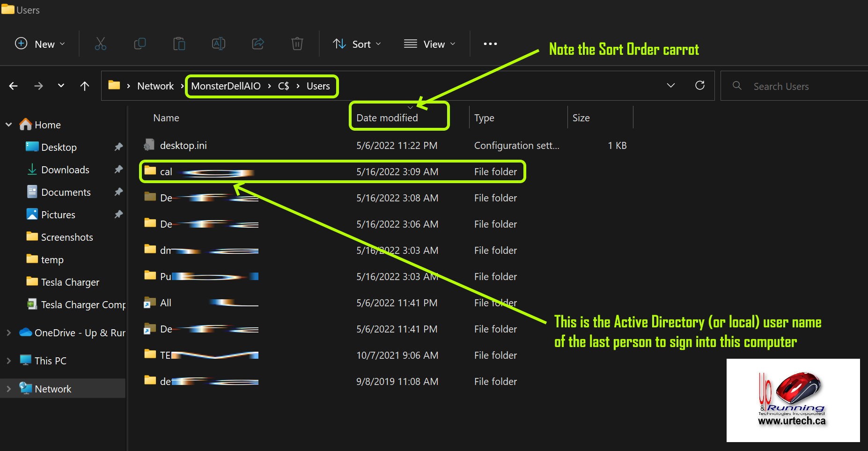Go up one folder level

coord(84,86)
